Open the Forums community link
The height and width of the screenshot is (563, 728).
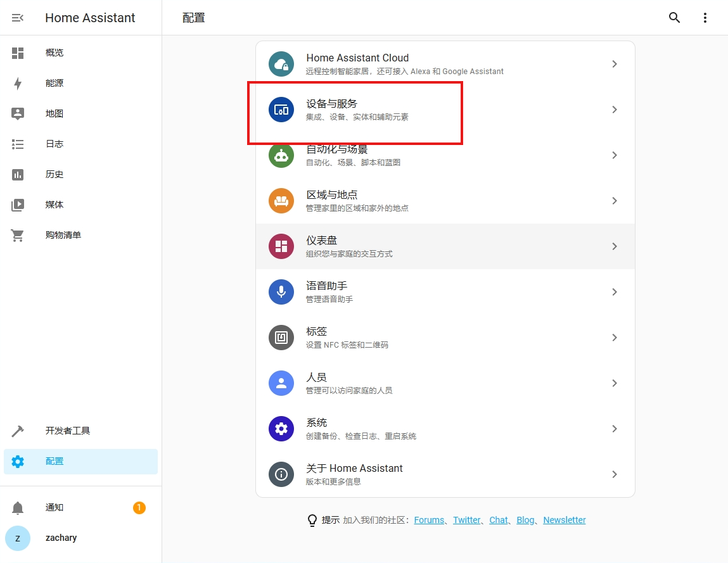click(429, 520)
